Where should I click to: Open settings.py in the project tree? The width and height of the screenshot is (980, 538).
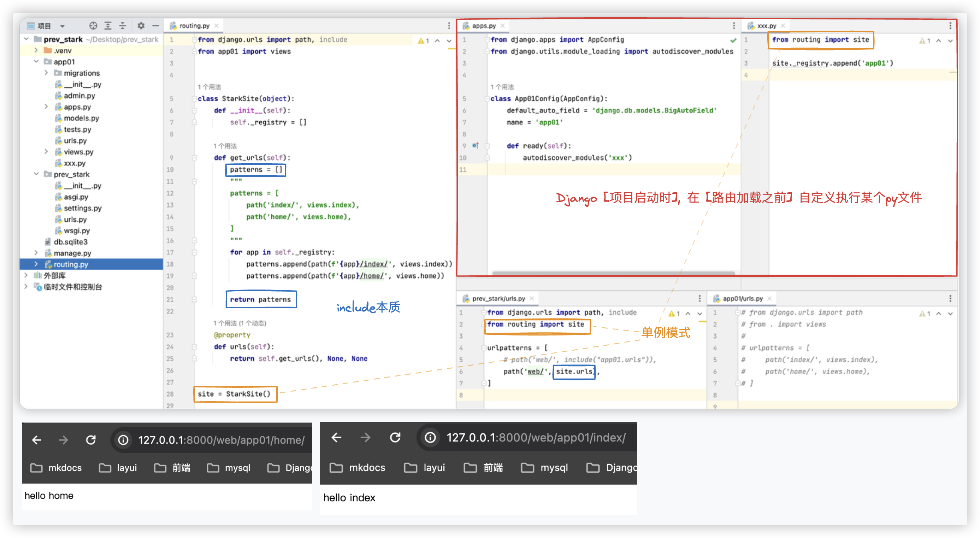(x=83, y=208)
